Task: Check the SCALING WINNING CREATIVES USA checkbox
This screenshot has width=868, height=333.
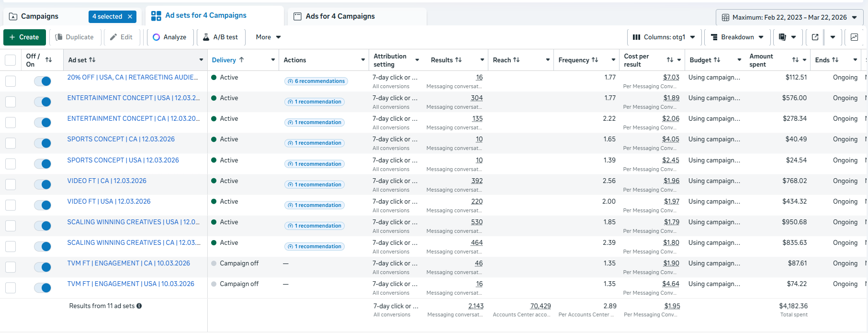Action: (x=11, y=226)
